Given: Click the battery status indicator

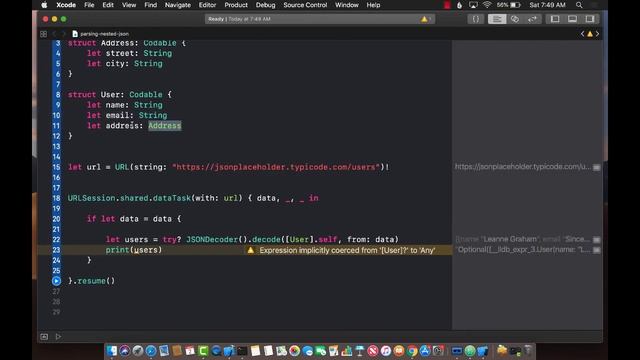Looking at the screenshot, I should [x=508, y=5].
